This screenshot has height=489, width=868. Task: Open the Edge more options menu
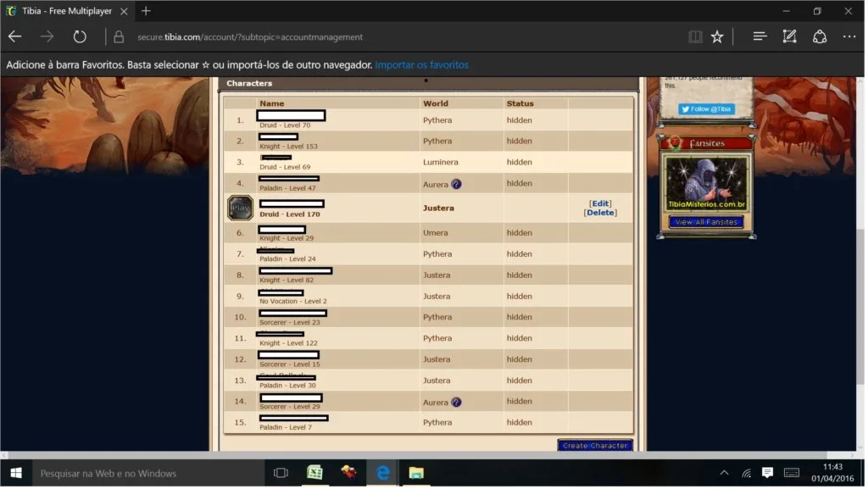coord(849,37)
